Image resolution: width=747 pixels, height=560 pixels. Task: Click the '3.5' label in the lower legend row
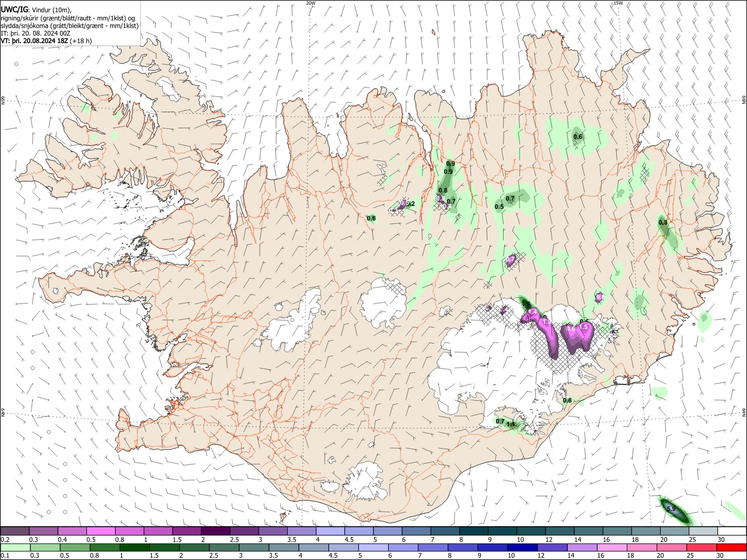(273, 556)
